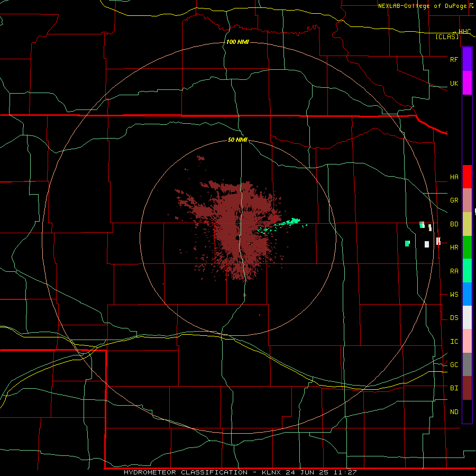Click the "[CLAS]" units label
Image resolution: width=476 pixels, height=476 pixels.
[x=447, y=37]
